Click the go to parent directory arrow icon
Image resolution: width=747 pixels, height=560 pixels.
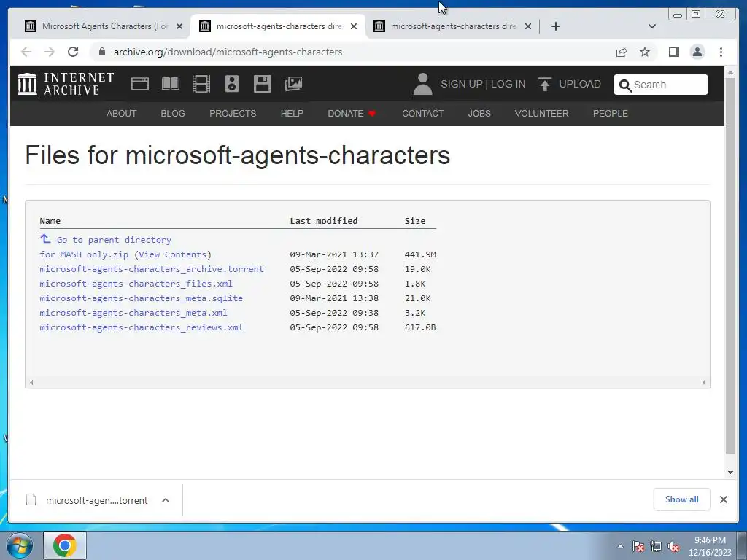tap(45, 238)
